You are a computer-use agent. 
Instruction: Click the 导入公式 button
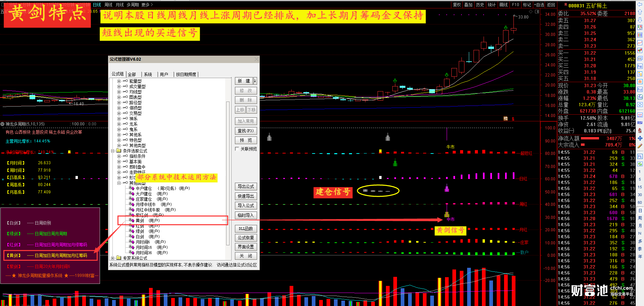[246, 205]
